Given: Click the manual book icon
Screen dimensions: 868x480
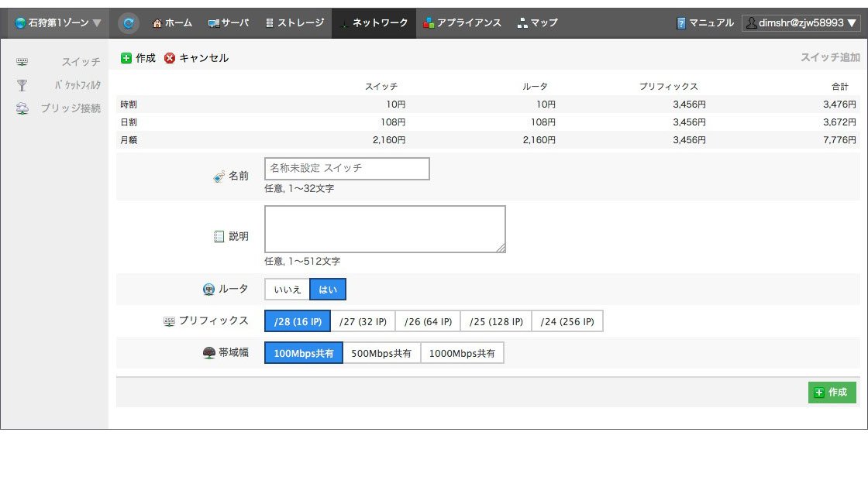Looking at the screenshot, I should pos(681,23).
